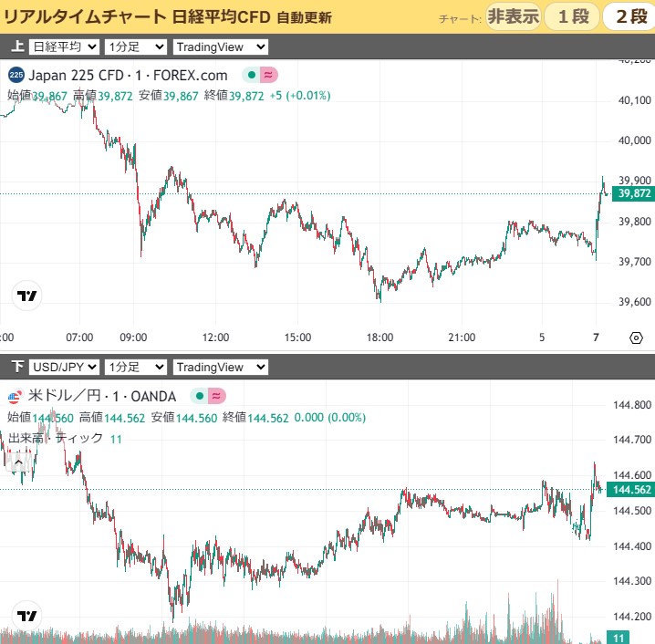Click the US flag icon for USD/JPY
Image resolution: width=655 pixels, height=644 pixels.
pyautogui.click(x=15, y=396)
